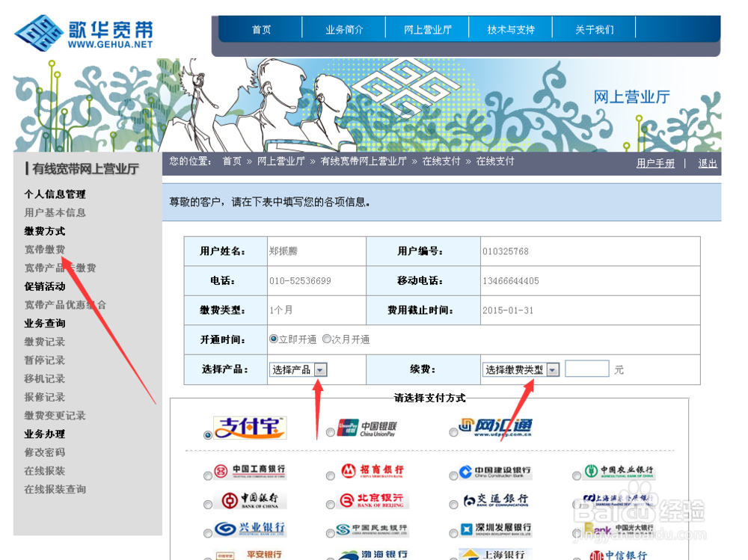748x560 pixels.
Task: Open 移机记录 in sidebar
Action: (x=45, y=379)
